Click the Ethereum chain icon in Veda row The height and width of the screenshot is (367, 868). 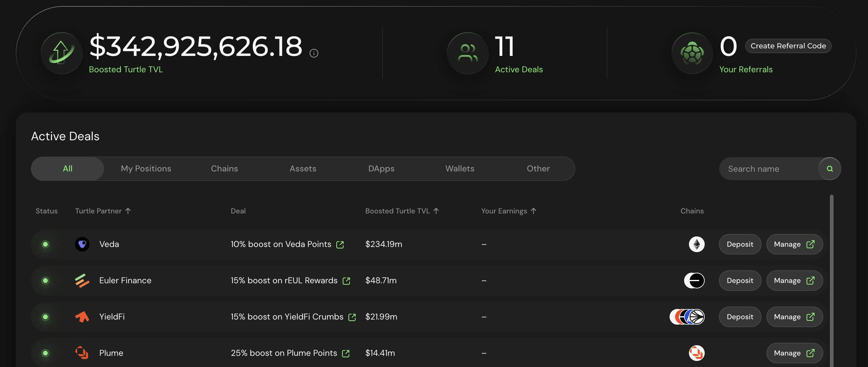click(x=697, y=244)
